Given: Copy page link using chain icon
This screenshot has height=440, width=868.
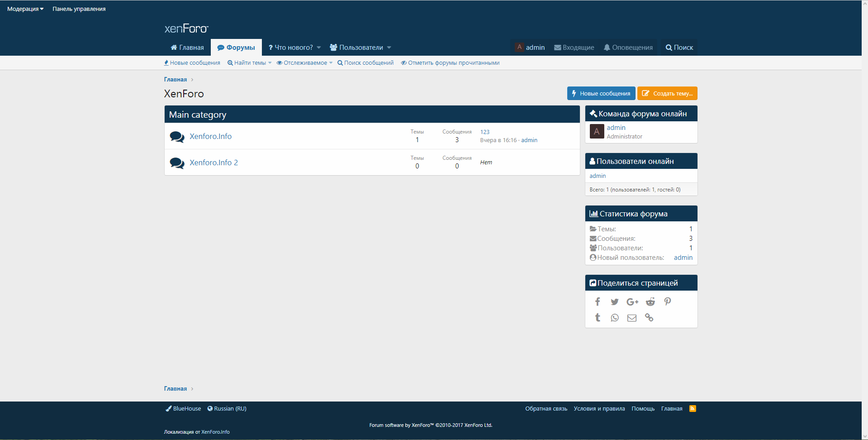Looking at the screenshot, I should click(649, 318).
